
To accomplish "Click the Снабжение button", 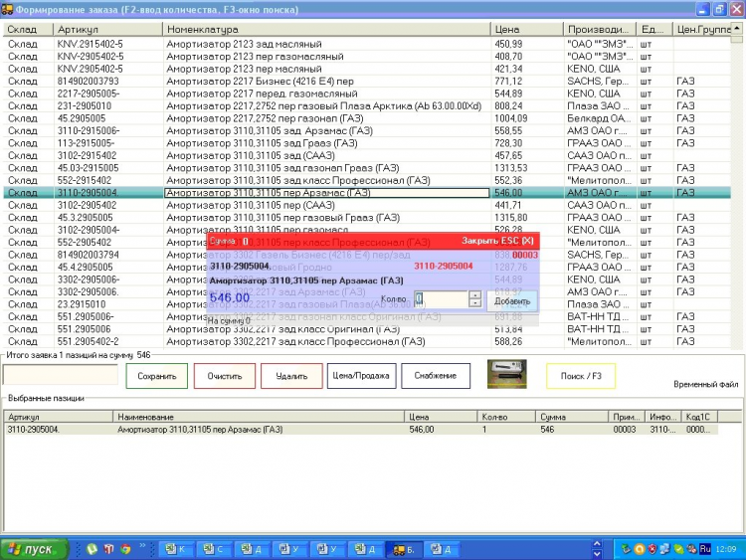I will tap(436, 376).
